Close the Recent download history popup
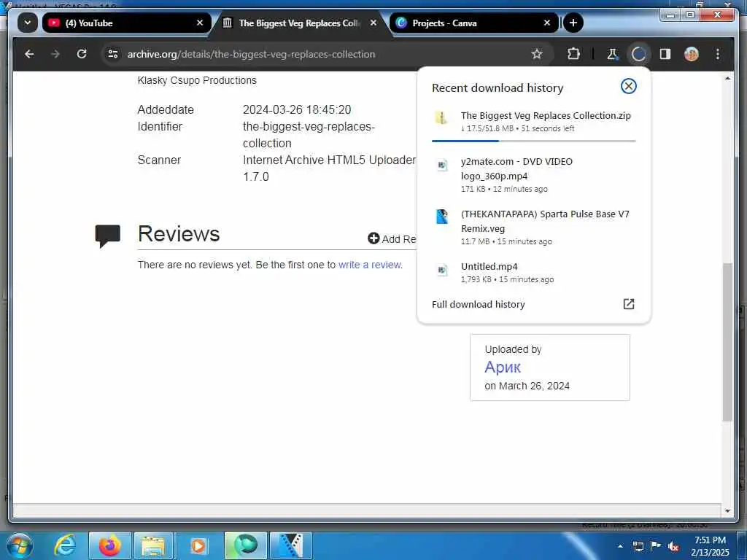 (x=628, y=86)
